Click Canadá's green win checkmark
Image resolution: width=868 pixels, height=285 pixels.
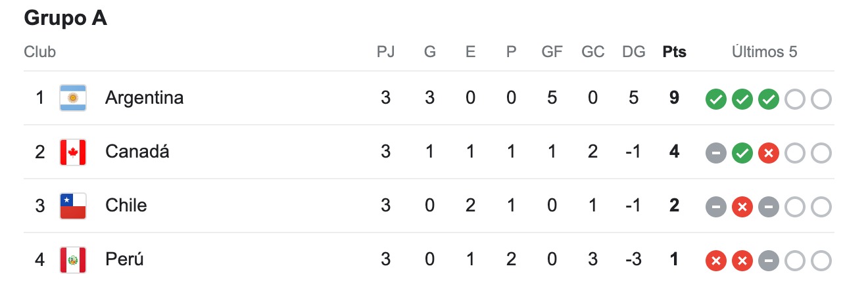[742, 154]
